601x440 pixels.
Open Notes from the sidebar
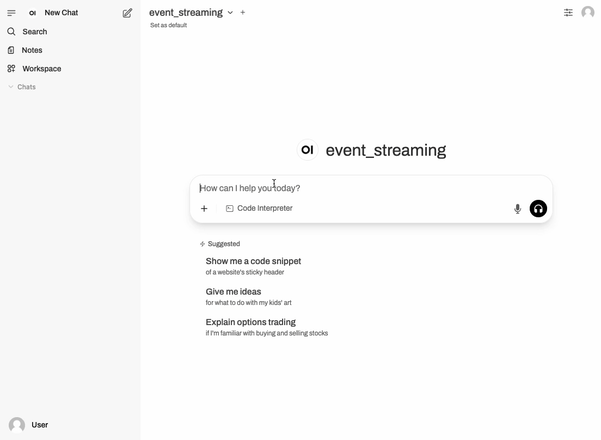pos(32,50)
